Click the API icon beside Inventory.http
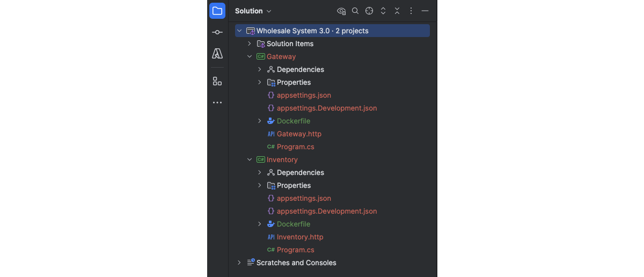The height and width of the screenshot is (277, 644). pyautogui.click(x=271, y=237)
